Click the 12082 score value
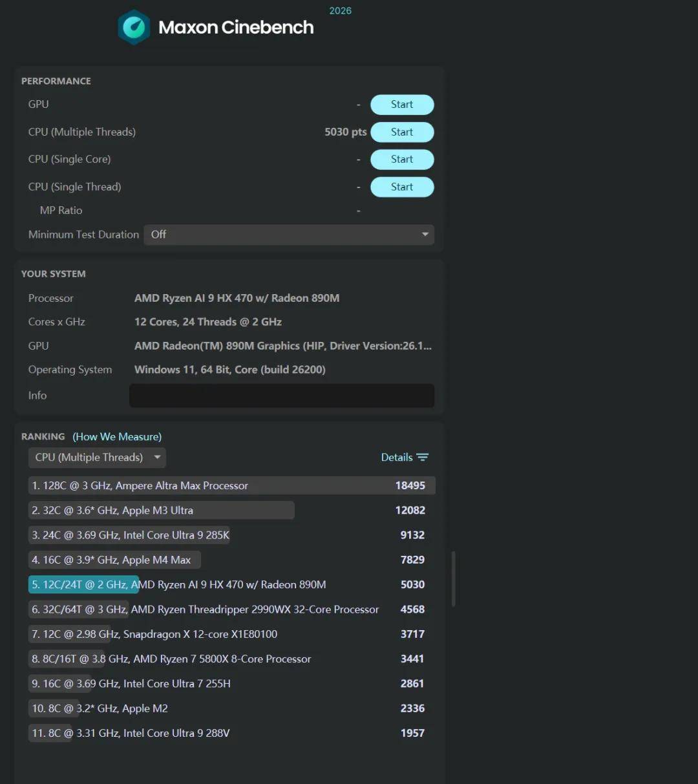Image resolution: width=698 pixels, height=784 pixels. [410, 511]
